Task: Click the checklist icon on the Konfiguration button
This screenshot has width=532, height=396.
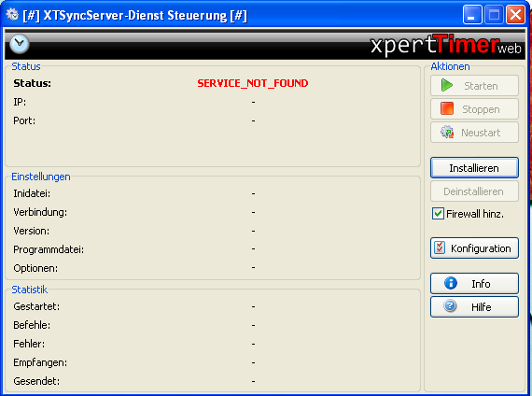Action: [x=440, y=247]
